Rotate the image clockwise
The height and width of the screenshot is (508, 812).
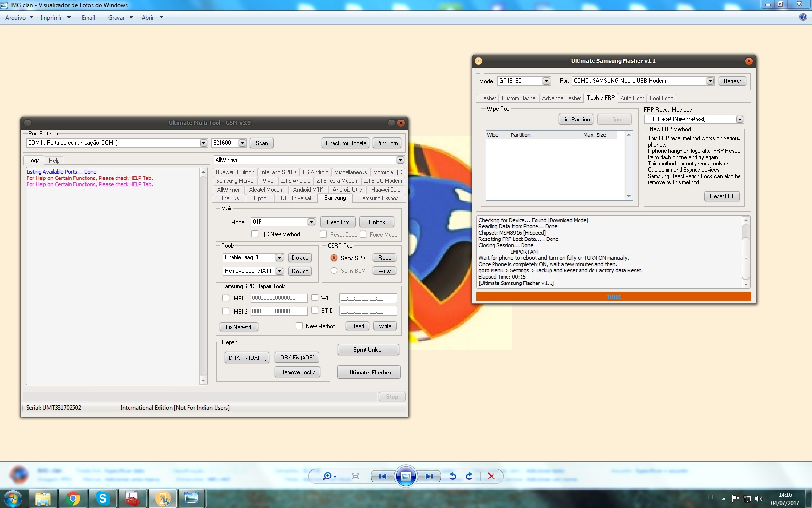click(469, 476)
